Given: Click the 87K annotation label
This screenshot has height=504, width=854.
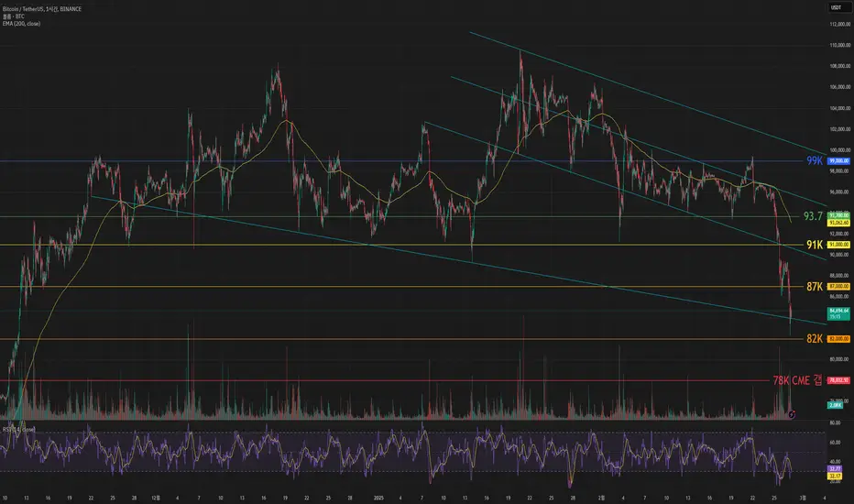Looking at the screenshot, I should click(815, 287).
